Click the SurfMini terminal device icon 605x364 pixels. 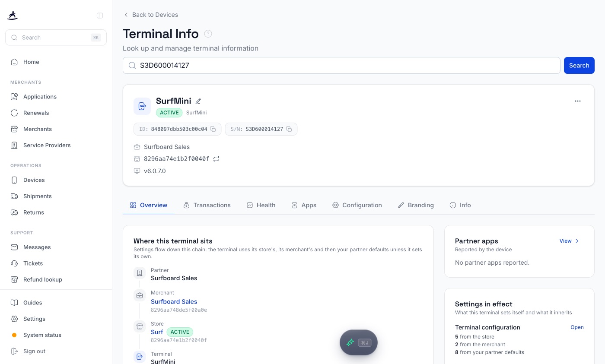click(x=142, y=106)
